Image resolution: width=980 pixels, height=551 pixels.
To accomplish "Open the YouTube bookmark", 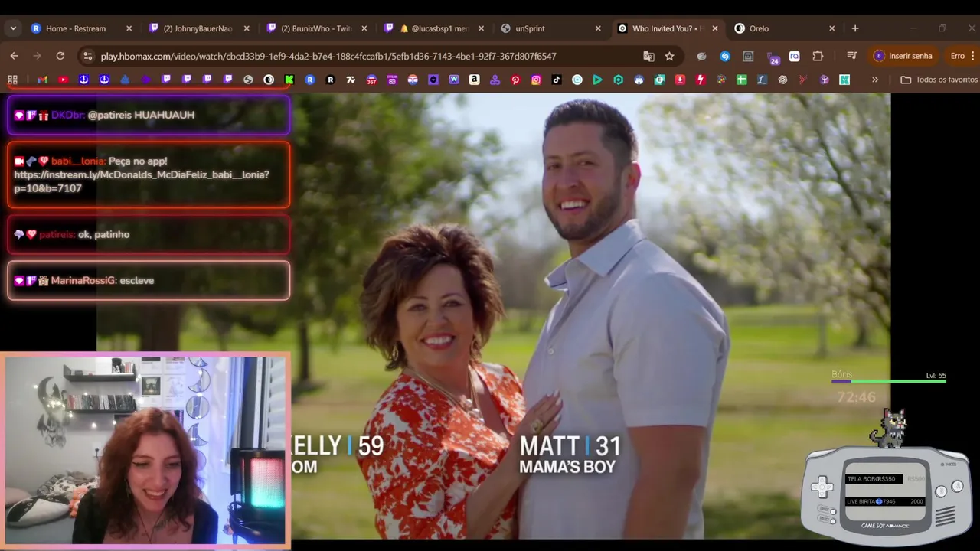I will click(64, 80).
